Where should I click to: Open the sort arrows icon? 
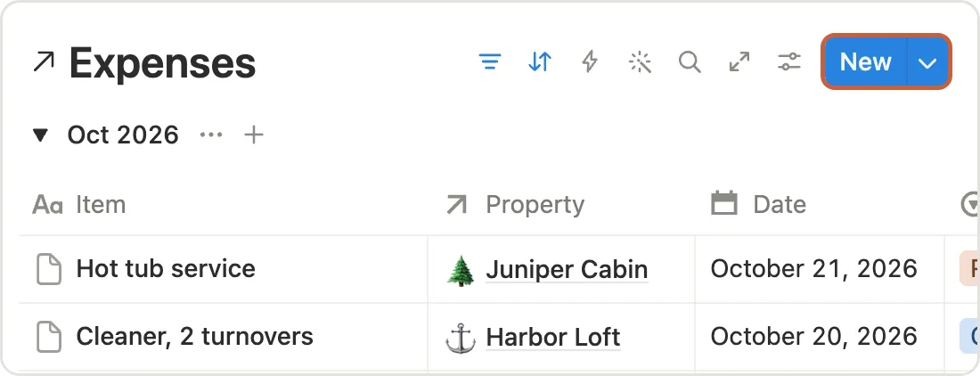pos(539,61)
